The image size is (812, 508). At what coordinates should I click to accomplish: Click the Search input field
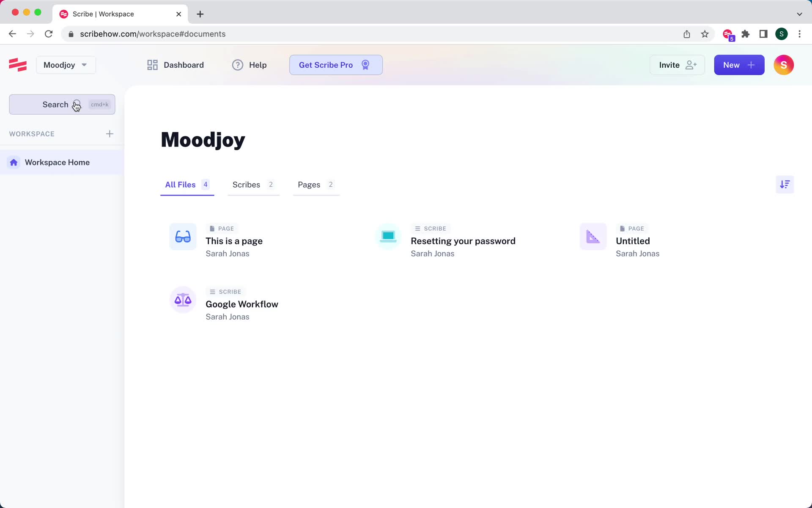[x=62, y=104]
